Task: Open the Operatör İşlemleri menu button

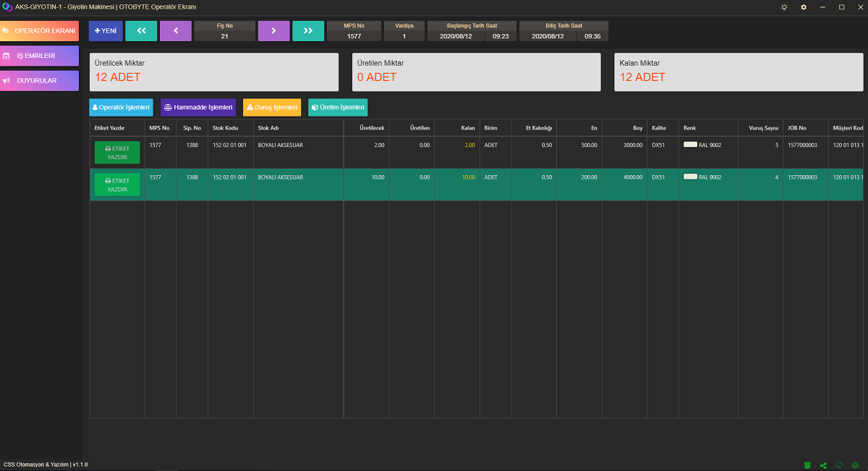Action: click(x=122, y=108)
